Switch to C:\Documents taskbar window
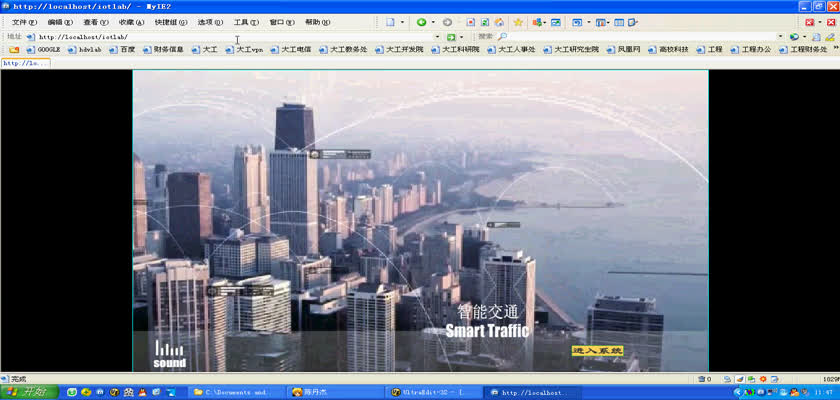Image resolution: width=840 pixels, height=400 pixels. click(x=236, y=393)
